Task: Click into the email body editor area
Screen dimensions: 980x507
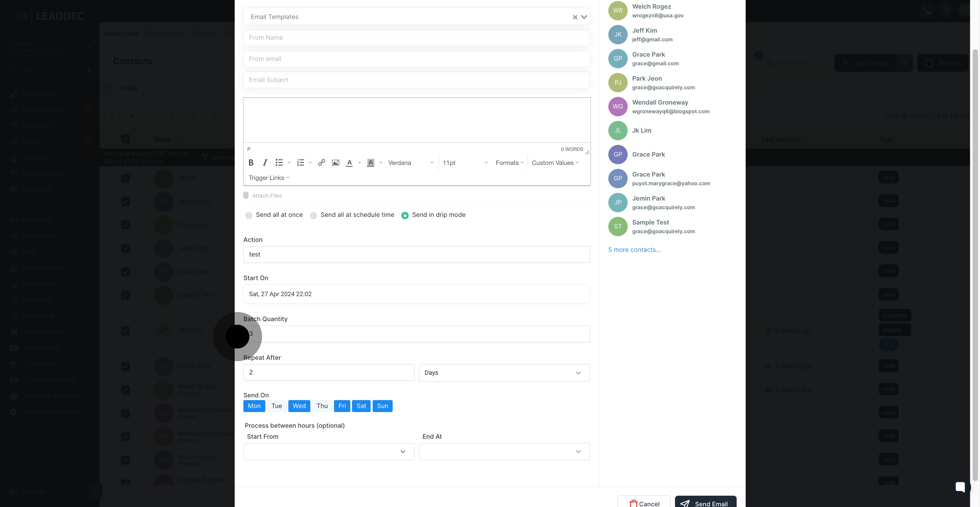Action: click(417, 120)
